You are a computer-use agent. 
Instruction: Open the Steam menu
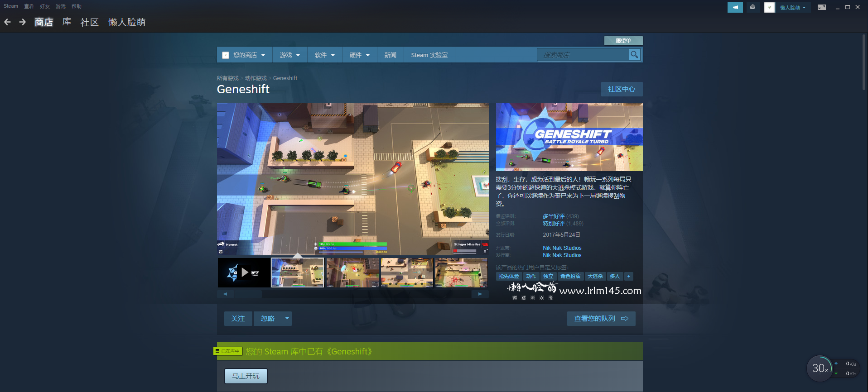11,6
